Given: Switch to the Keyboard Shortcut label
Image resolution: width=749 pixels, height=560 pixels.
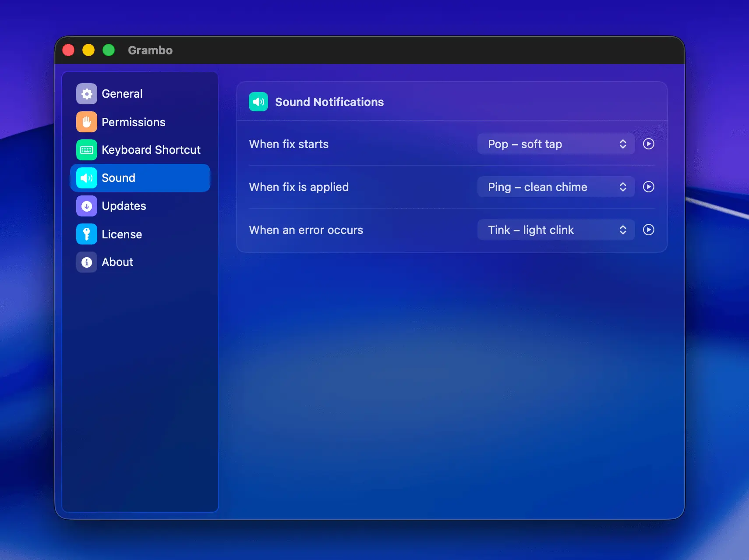Looking at the screenshot, I should click(x=151, y=150).
